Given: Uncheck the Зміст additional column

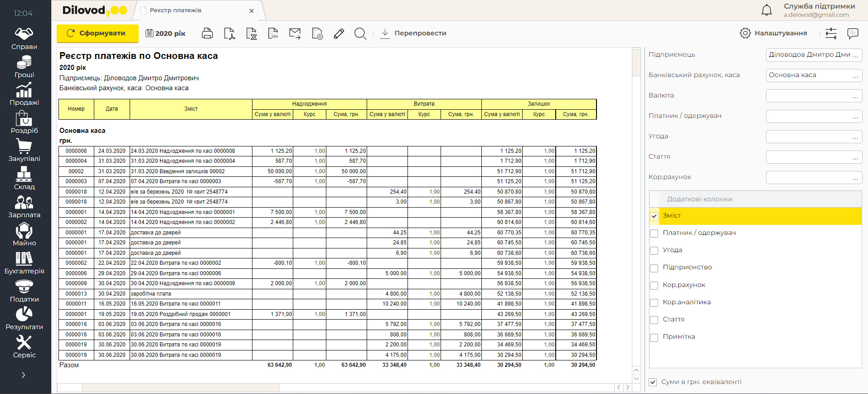Looking at the screenshot, I should (x=654, y=216).
